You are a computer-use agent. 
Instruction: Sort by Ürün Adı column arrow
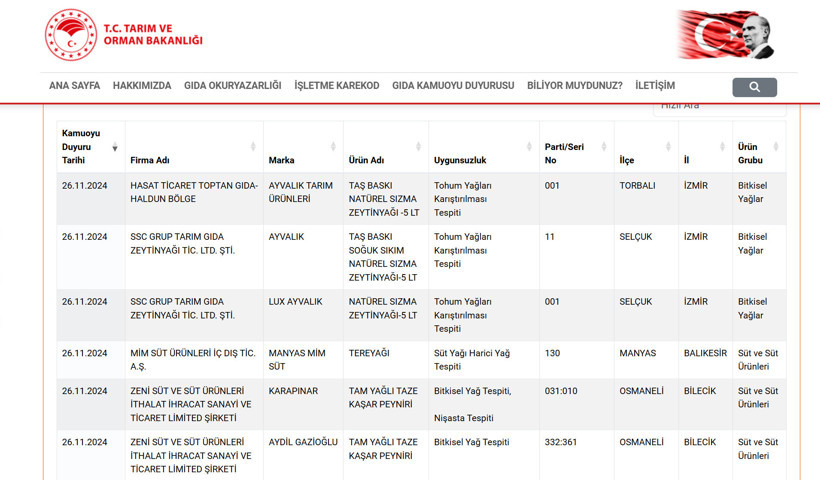418,147
